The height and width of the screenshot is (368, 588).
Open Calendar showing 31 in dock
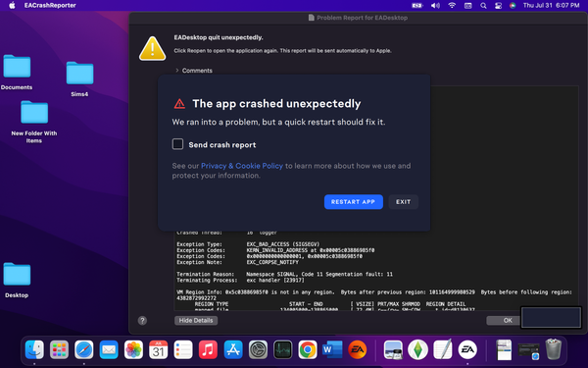(158, 349)
